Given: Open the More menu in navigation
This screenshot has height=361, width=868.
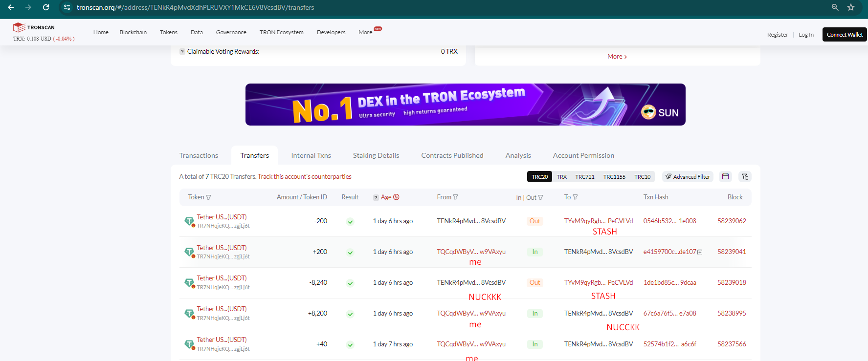Looking at the screenshot, I should click(x=365, y=32).
